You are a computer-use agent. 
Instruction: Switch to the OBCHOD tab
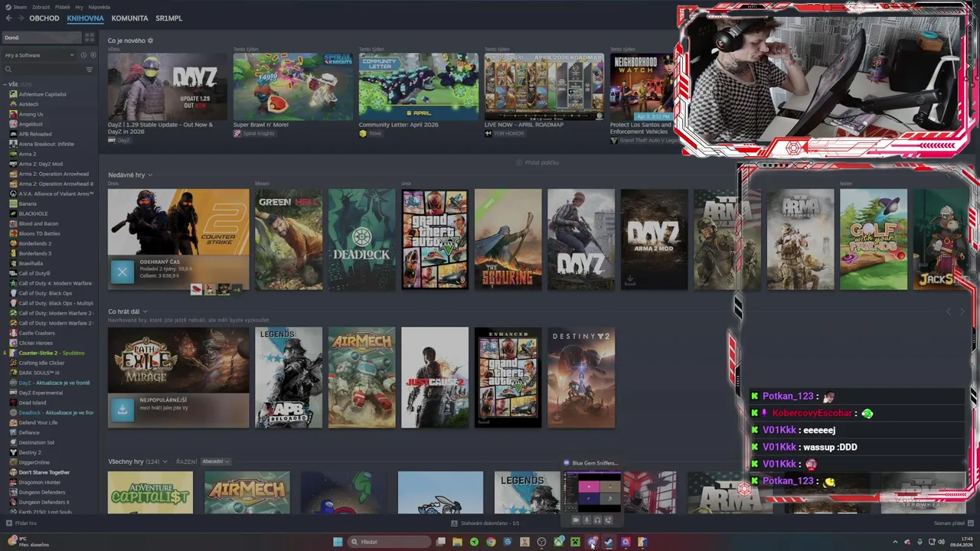click(44, 18)
